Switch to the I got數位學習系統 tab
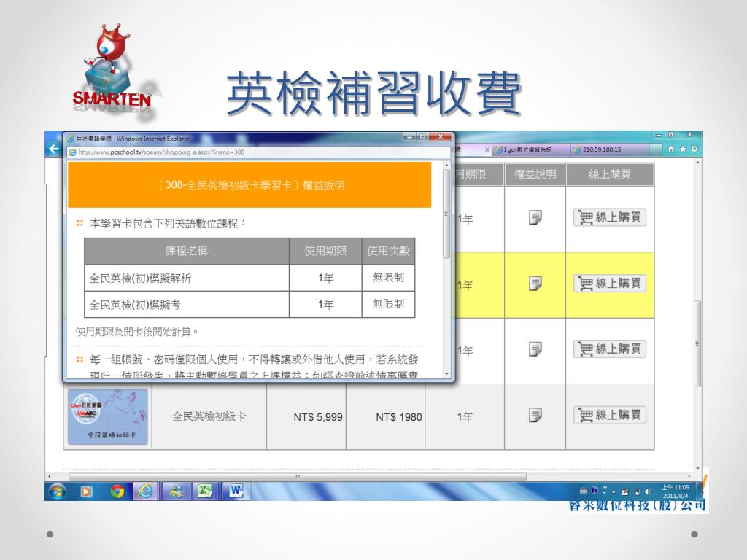 (x=531, y=149)
